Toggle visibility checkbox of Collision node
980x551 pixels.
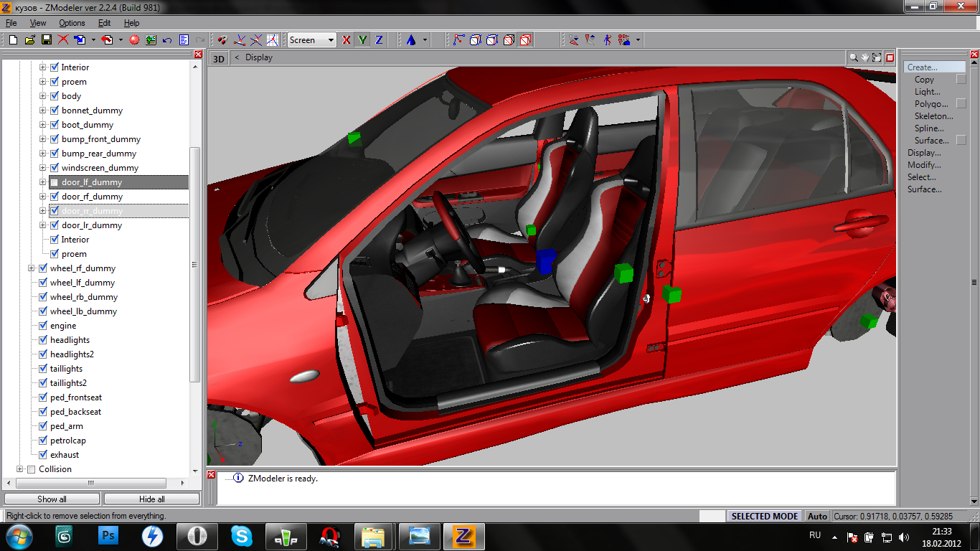click(31, 469)
